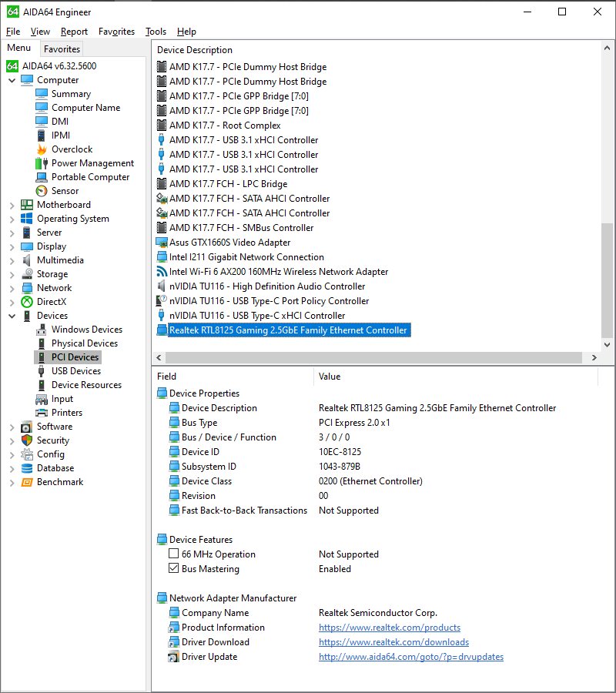Open the realtek.com/products link
This screenshot has height=693, width=616.
tap(390, 628)
